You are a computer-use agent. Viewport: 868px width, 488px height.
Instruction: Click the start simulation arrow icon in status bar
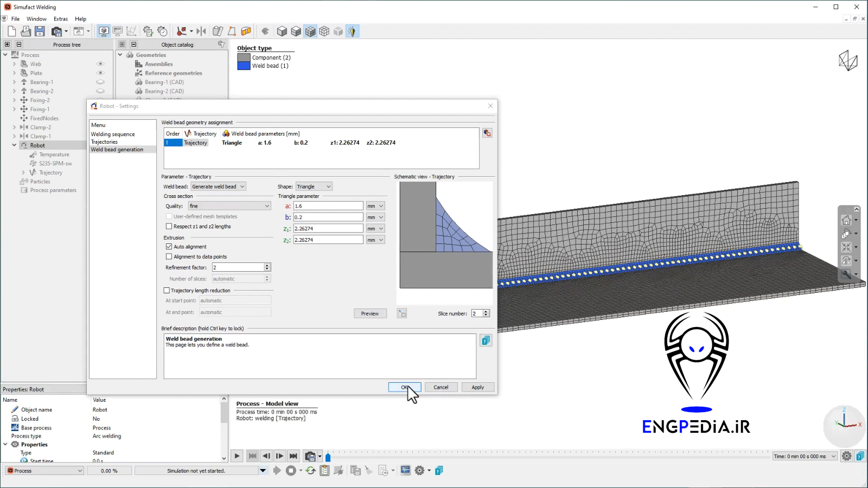277,471
